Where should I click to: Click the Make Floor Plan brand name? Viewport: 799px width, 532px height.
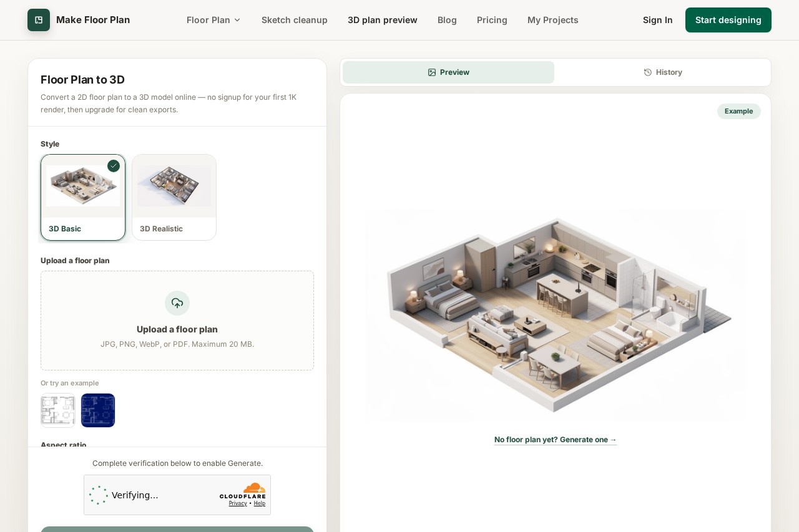click(93, 20)
